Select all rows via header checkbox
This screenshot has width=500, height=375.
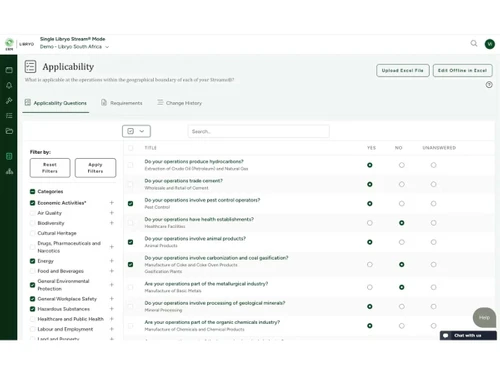[x=130, y=148]
